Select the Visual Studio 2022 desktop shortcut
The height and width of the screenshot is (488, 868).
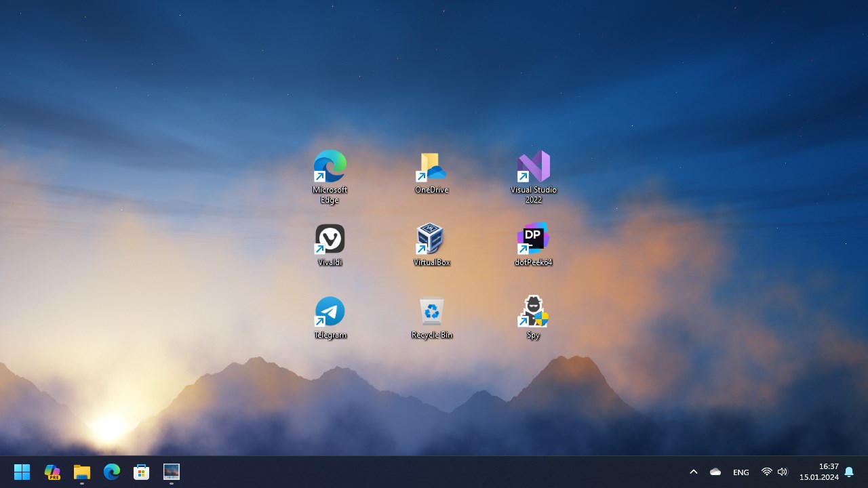click(x=534, y=176)
